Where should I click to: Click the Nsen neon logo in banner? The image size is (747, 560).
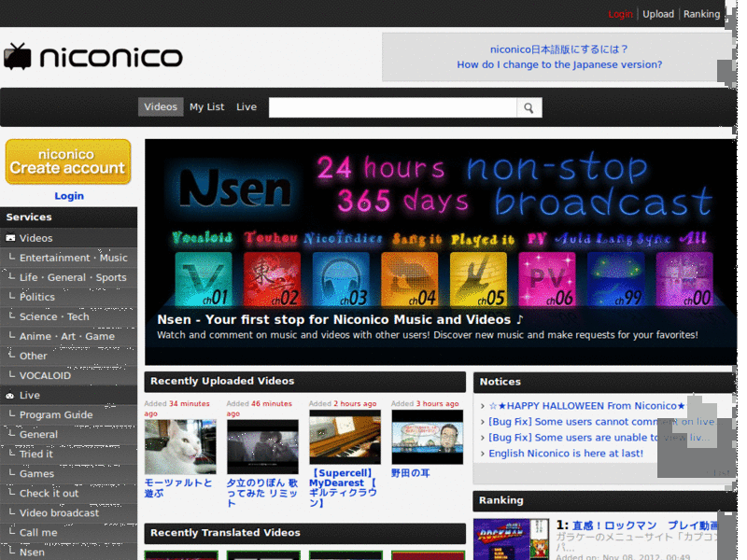coord(235,189)
